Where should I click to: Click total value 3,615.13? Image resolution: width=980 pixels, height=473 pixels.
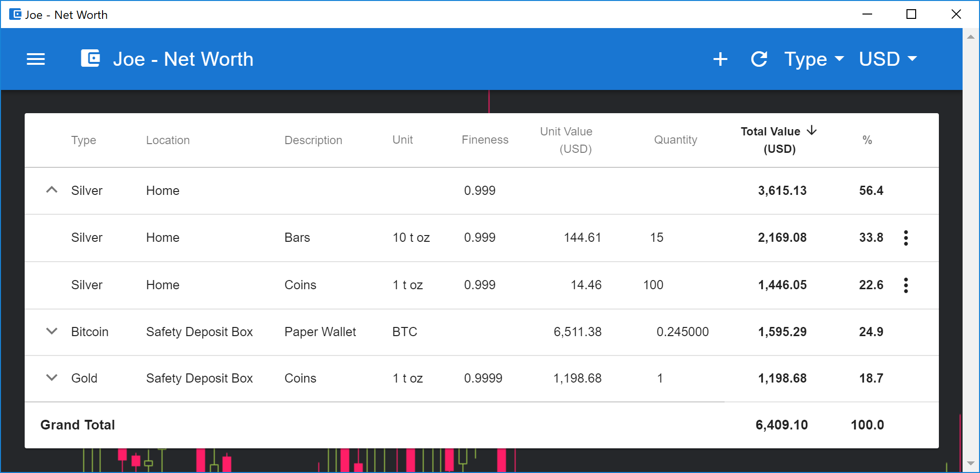[x=782, y=191]
